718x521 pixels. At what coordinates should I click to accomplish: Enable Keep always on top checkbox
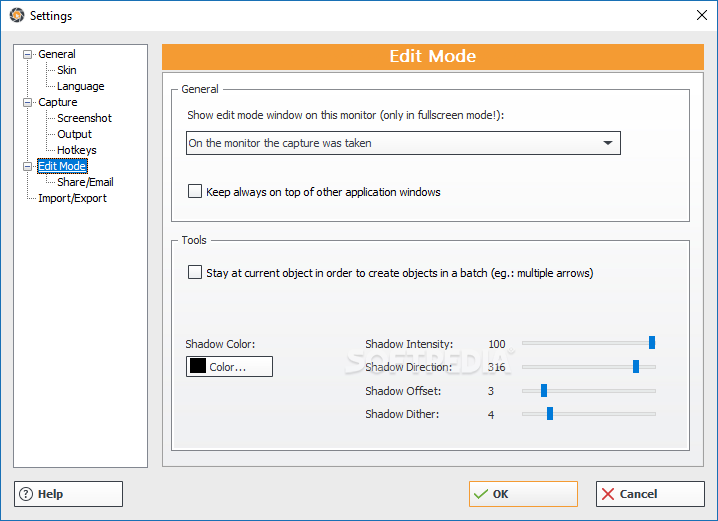click(195, 191)
